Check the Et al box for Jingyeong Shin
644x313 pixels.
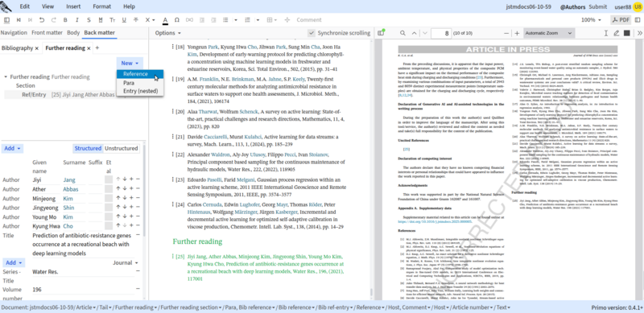[x=109, y=208]
